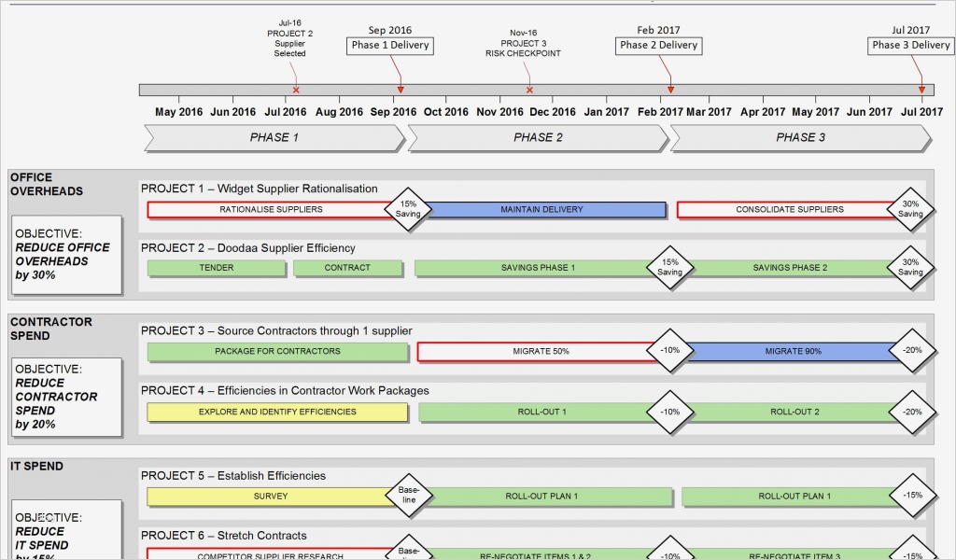
Task: Click the Phase 1 Delivery callout box
Action: tap(389, 45)
